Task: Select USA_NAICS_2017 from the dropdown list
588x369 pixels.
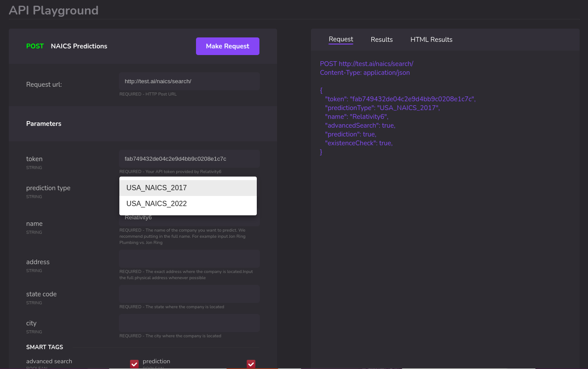Action: point(188,188)
